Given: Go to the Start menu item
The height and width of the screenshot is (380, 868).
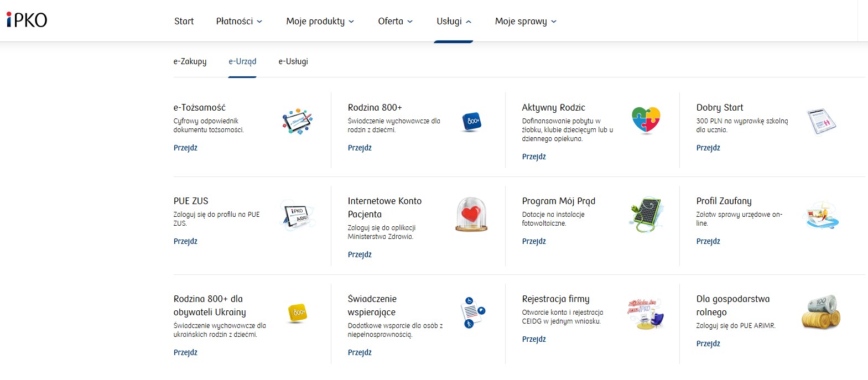Looking at the screenshot, I should 184,21.
